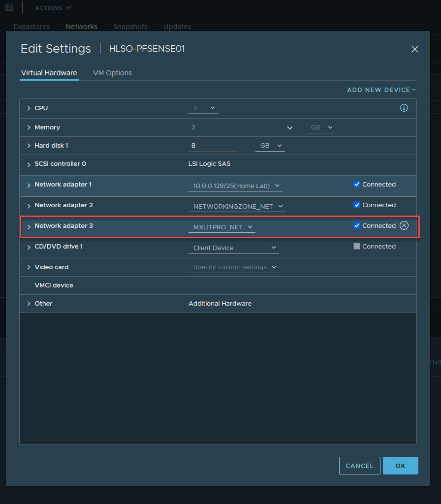The image size is (441, 504).
Task: Toggle Connected checkbox for Network adapter 2
Action: pos(357,205)
